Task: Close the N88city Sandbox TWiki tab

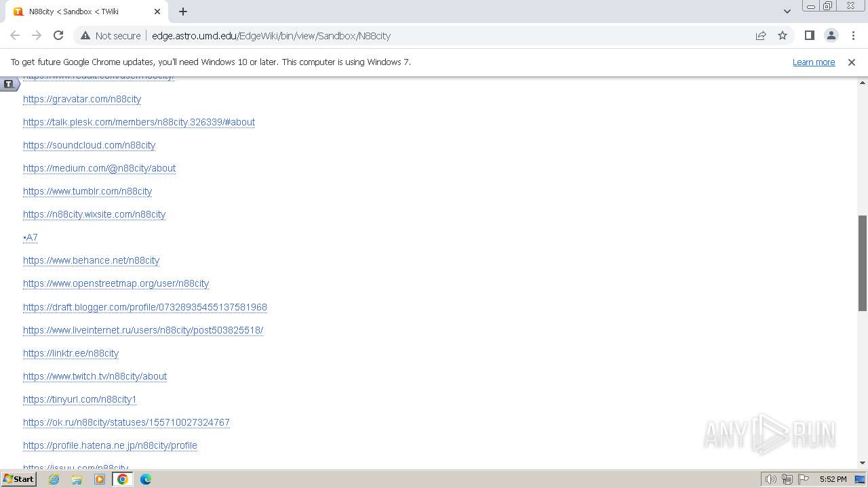Action: 157,12
